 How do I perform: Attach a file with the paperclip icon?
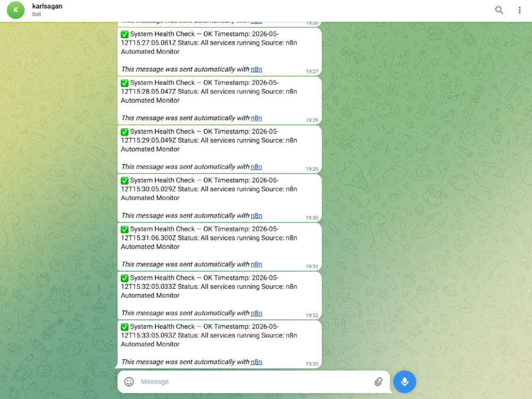pyautogui.click(x=378, y=381)
